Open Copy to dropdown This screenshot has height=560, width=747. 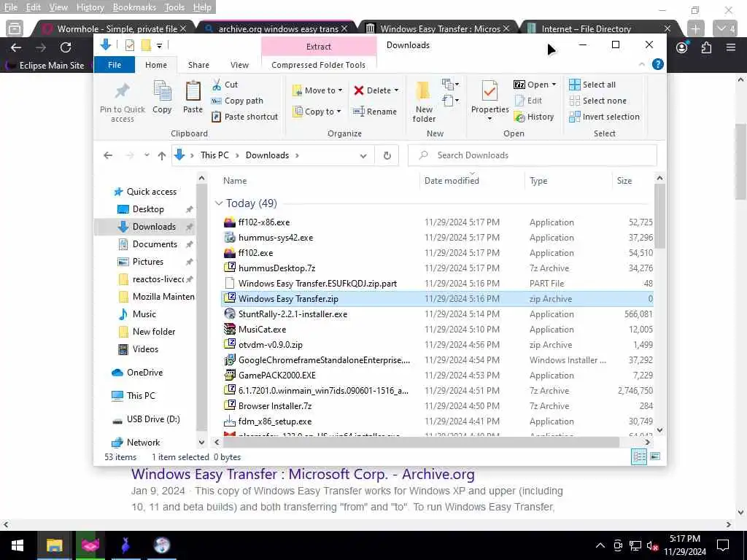coord(317,112)
